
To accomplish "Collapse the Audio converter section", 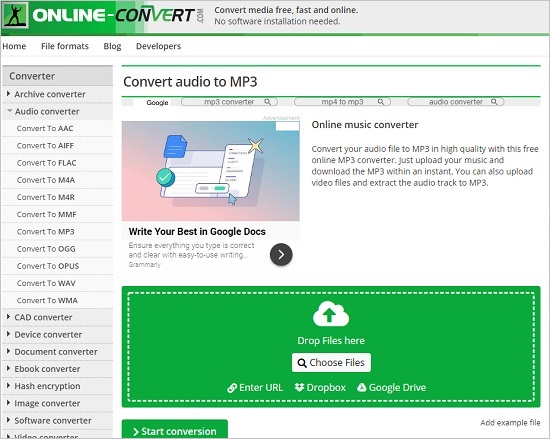I will 58,112.
